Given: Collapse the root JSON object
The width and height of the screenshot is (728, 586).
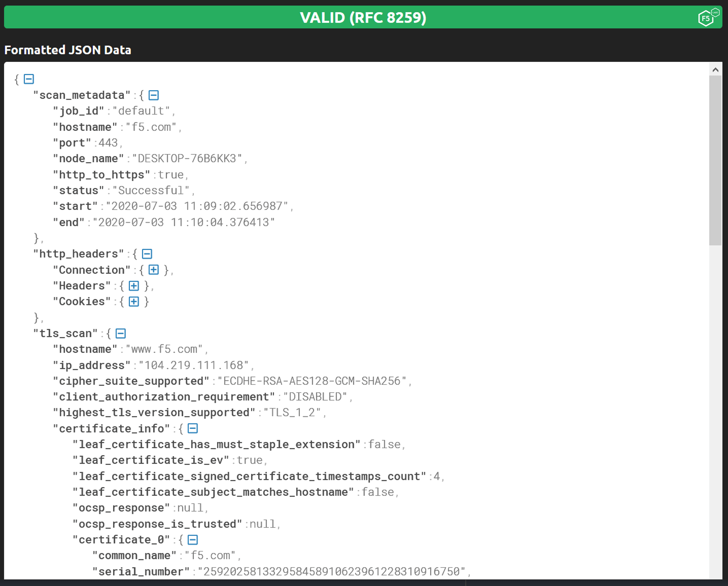Looking at the screenshot, I should click(29, 79).
